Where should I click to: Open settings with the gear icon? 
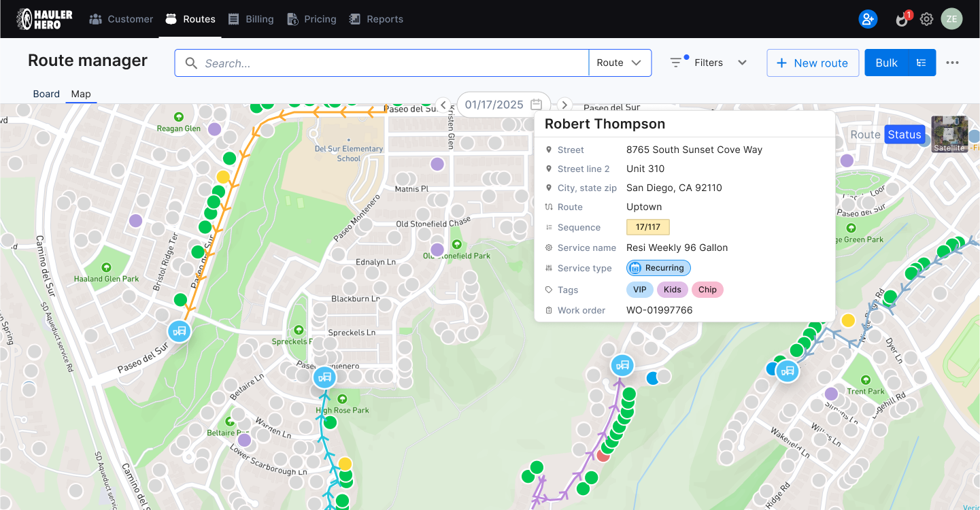[x=926, y=19]
